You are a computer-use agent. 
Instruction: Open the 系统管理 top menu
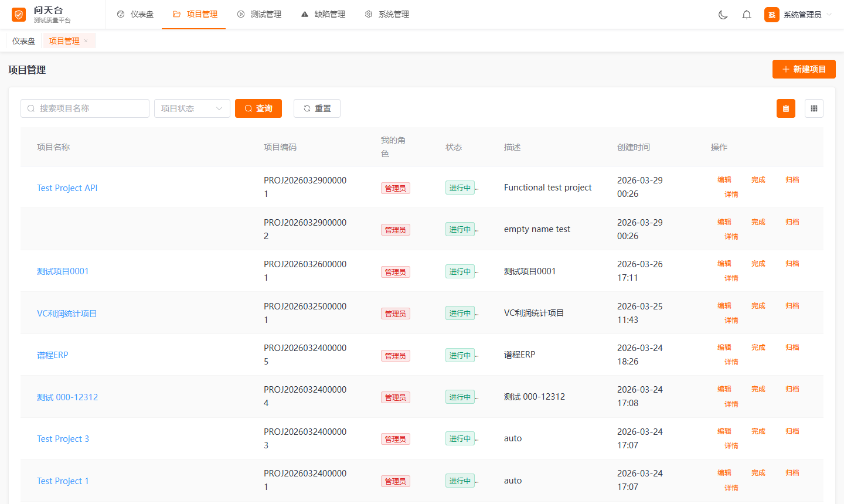click(387, 14)
